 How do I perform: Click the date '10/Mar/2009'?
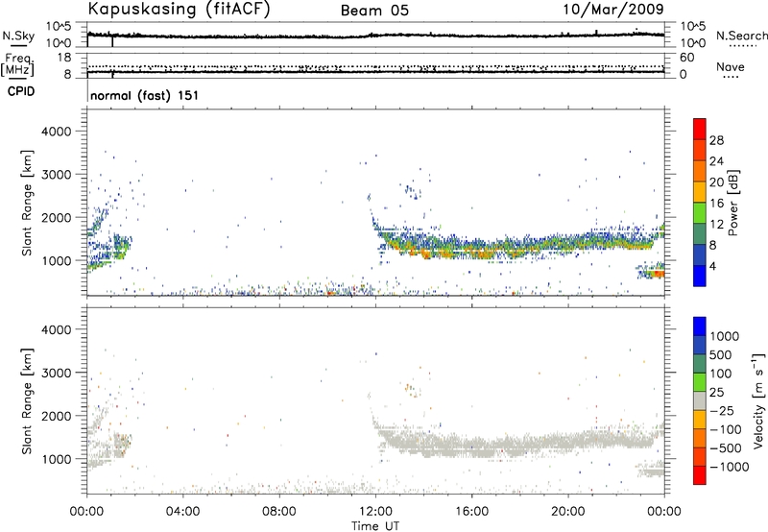(x=613, y=10)
